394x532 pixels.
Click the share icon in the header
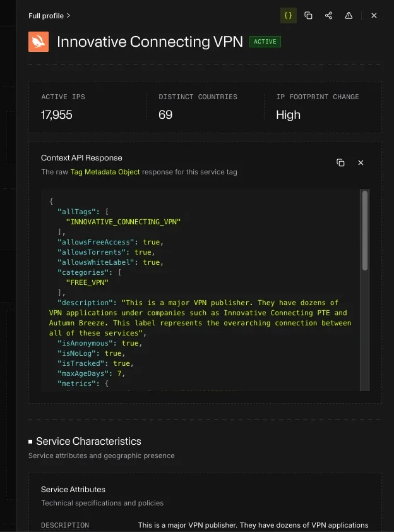click(328, 16)
